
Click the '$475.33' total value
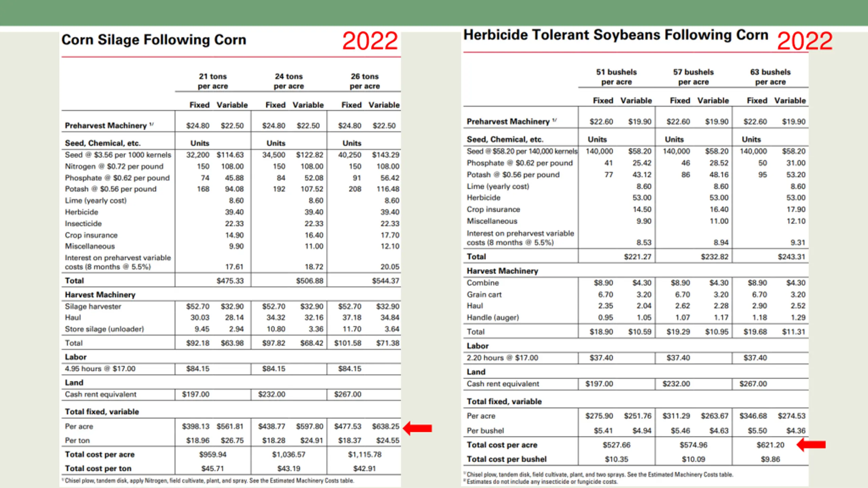point(230,281)
